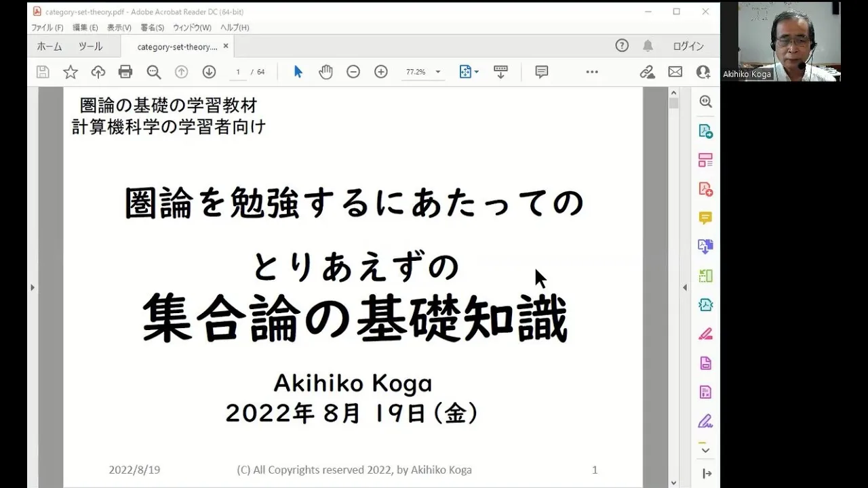The width and height of the screenshot is (868, 488).
Task: Activate the selection arrow tool
Action: (298, 72)
